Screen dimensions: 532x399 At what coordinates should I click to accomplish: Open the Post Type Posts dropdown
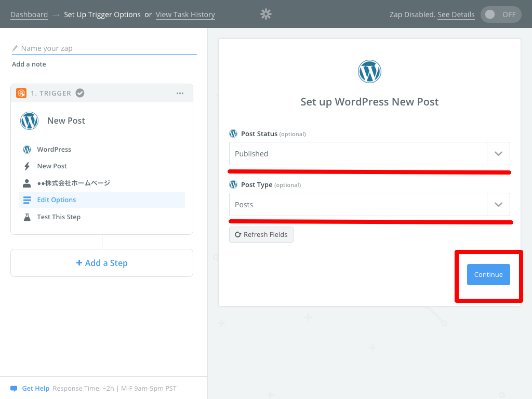(369, 205)
